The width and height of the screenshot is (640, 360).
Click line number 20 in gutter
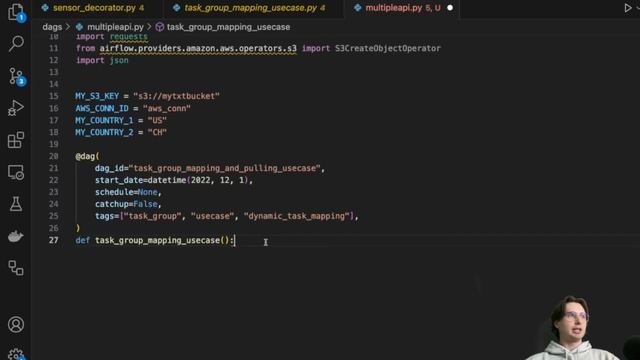pos(53,156)
